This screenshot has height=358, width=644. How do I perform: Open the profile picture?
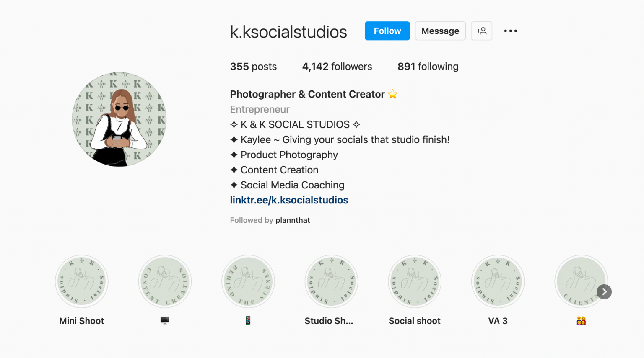click(x=119, y=119)
